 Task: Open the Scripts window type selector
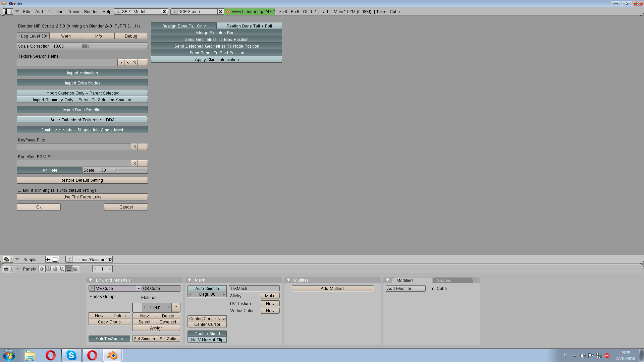point(8,259)
